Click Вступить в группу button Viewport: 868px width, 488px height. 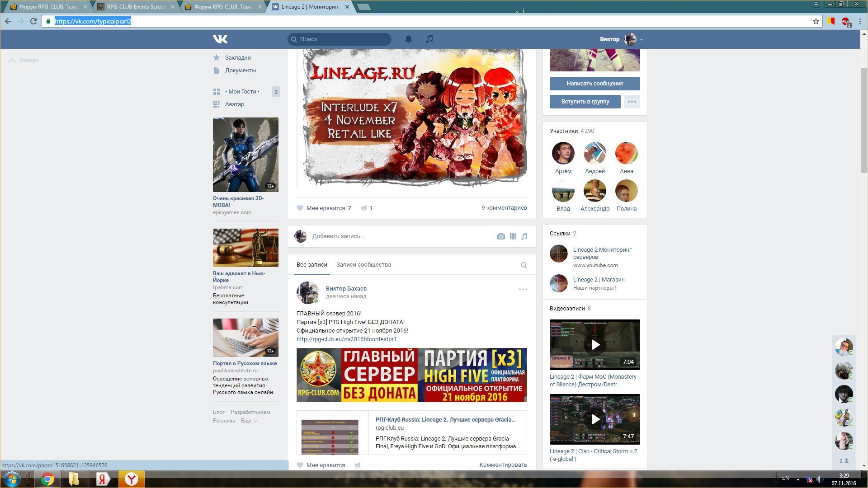point(585,102)
